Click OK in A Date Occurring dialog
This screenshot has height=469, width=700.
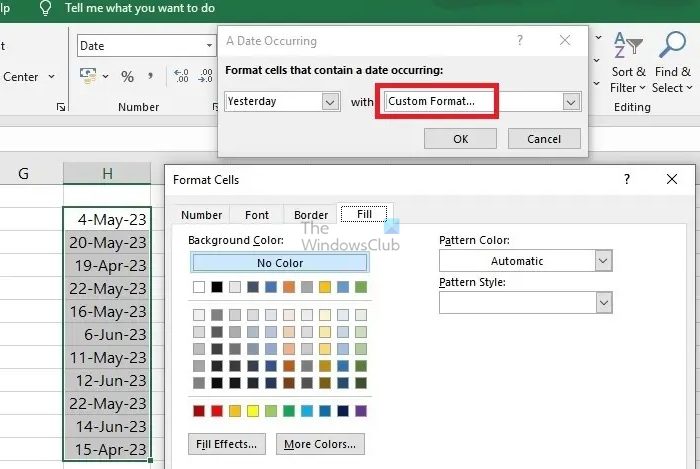tap(460, 139)
